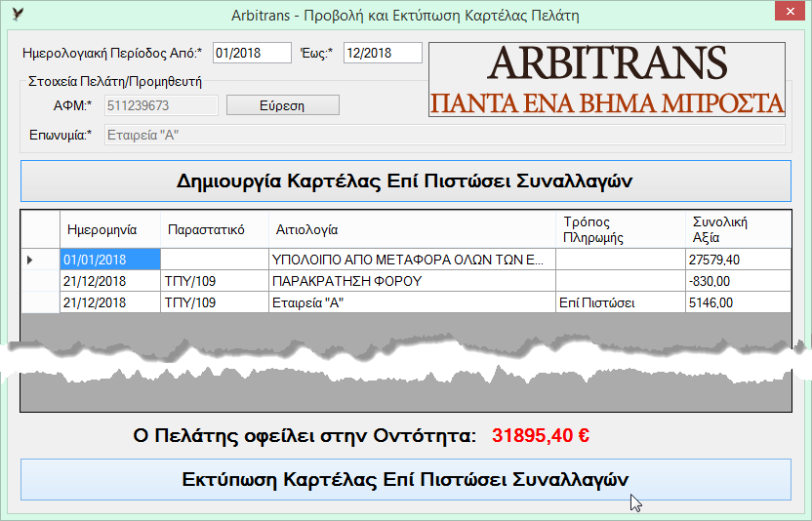This screenshot has height=521, width=812.
Task: Click the ΠΑΡΑΚΡΑΤΗΣΗ ΦΟΡΟΥ cell
Action: click(x=412, y=281)
